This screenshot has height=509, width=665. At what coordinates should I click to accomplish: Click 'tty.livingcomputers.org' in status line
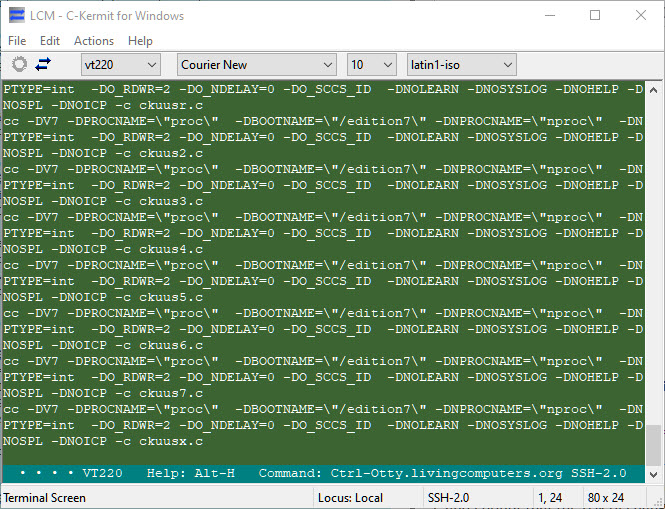point(470,473)
